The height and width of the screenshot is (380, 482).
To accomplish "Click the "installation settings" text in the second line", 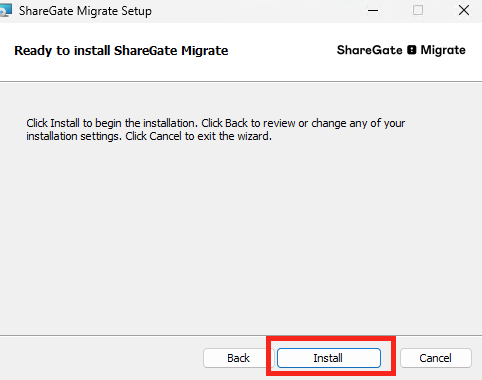I will tap(74, 136).
